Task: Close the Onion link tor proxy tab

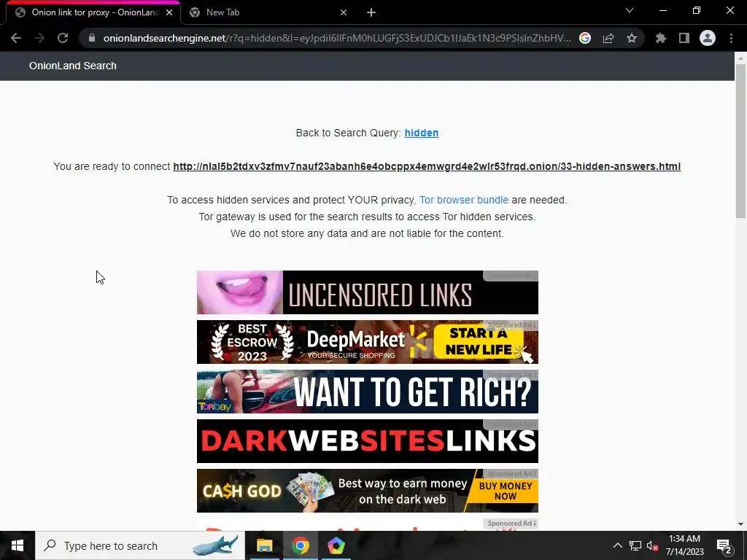Action: tap(169, 12)
